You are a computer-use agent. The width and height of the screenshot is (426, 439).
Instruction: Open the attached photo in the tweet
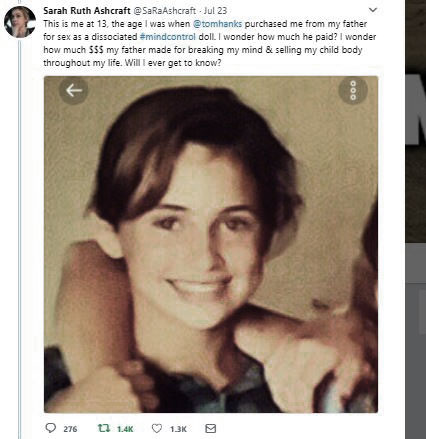211,244
